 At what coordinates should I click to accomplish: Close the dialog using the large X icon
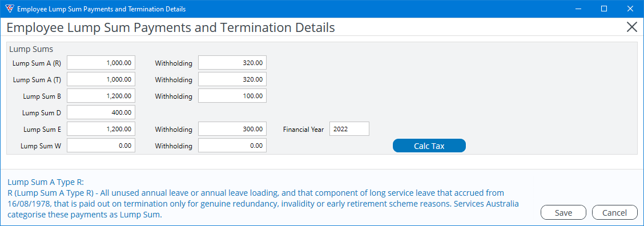[632, 27]
